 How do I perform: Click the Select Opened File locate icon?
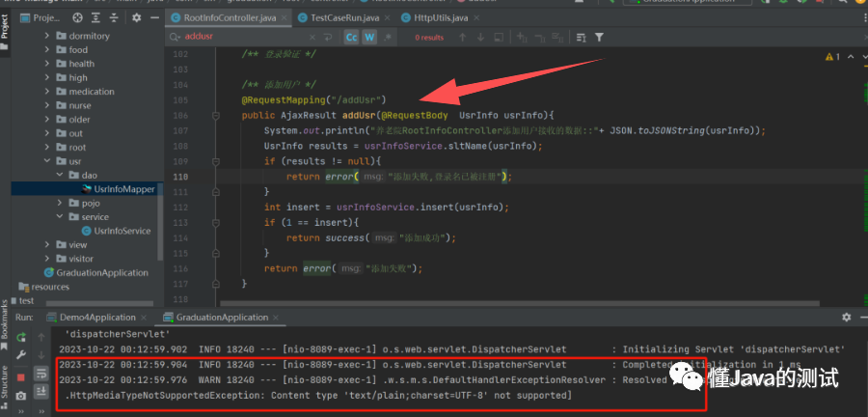(x=77, y=18)
